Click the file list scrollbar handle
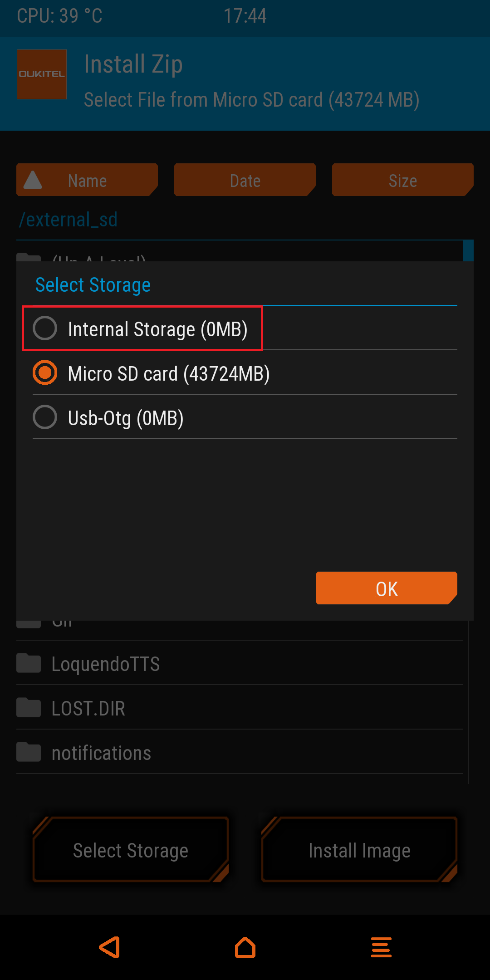 point(468,250)
